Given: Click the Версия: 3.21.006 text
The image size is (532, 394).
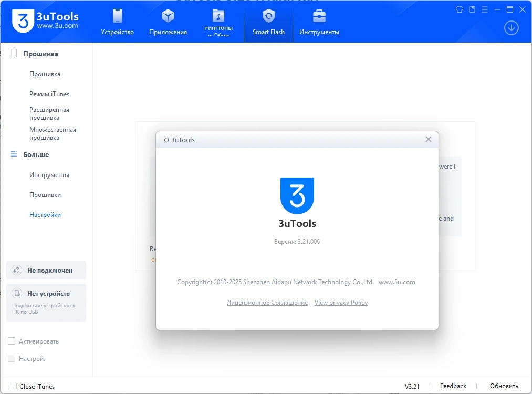Looking at the screenshot, I should [297, 241].
